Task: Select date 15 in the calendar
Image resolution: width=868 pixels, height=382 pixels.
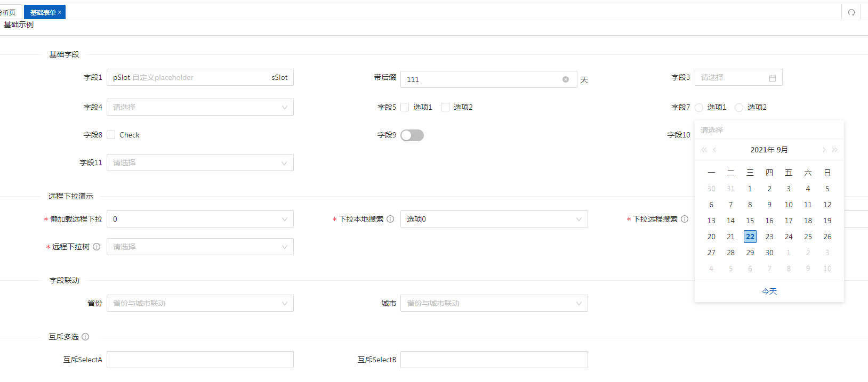Action: (x=750, y=221)
